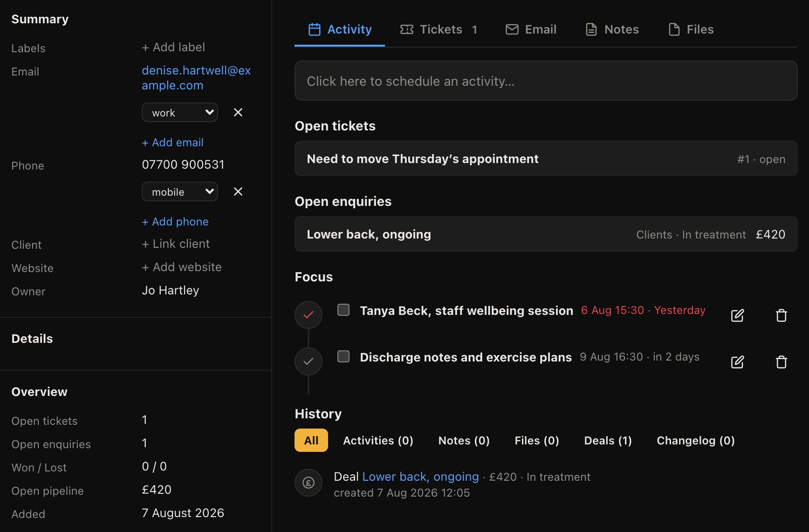This screenshot has height=532, width=809.
Task: Click the Add phone link
Action: (x=175, y=222)
